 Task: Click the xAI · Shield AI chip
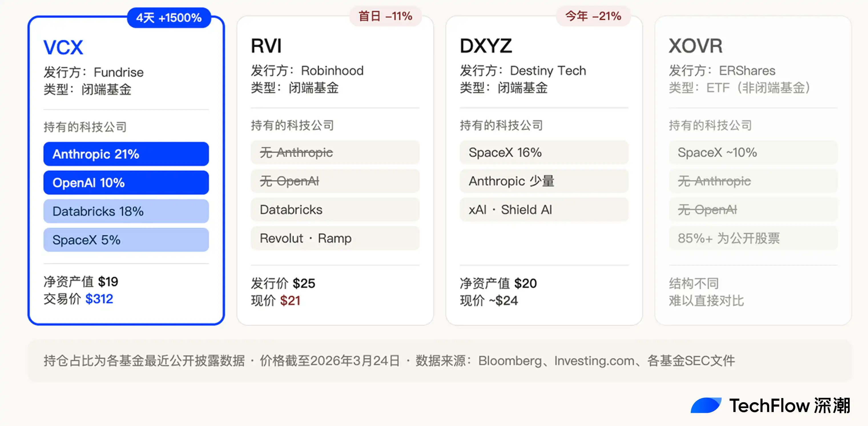click(x=544, y=210)
